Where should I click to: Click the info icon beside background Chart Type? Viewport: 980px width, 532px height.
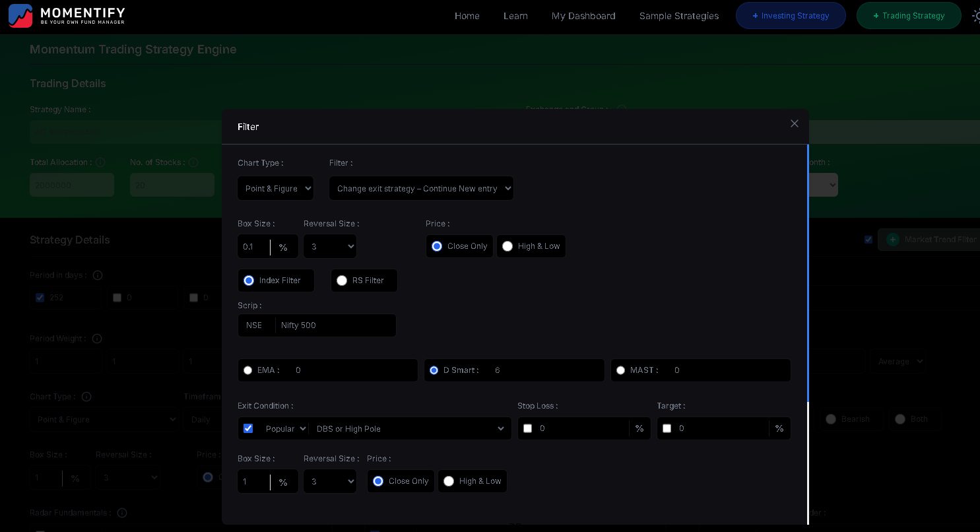coord(86,397)
